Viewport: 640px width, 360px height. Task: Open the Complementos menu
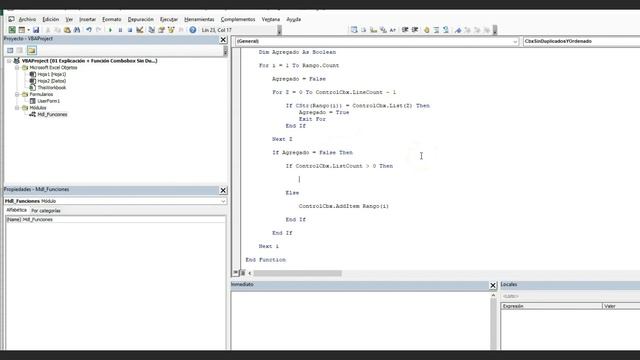pyautogui.click(x=238, y=19)
